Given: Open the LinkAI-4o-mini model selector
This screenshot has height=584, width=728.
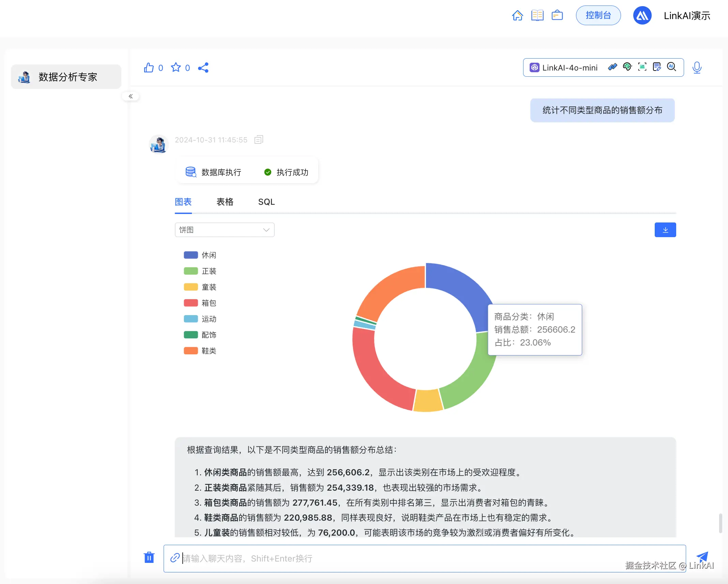Looking at the screenshot, I should pos(568,67).
